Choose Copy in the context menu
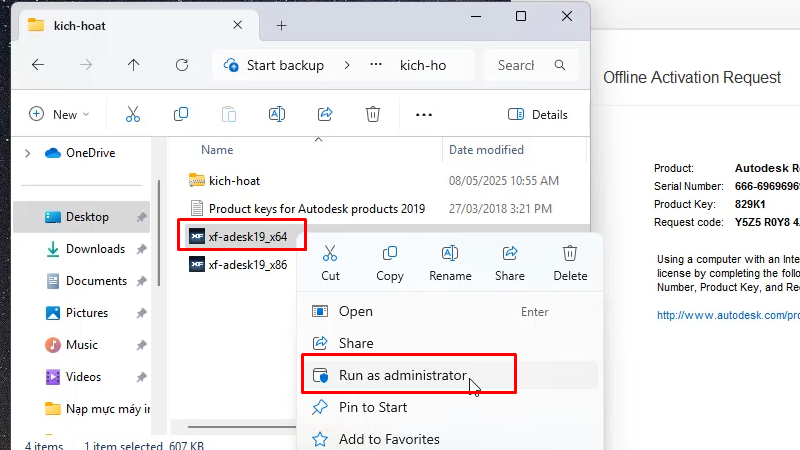This screenshot has height=450, width=800. coord(390,263)
